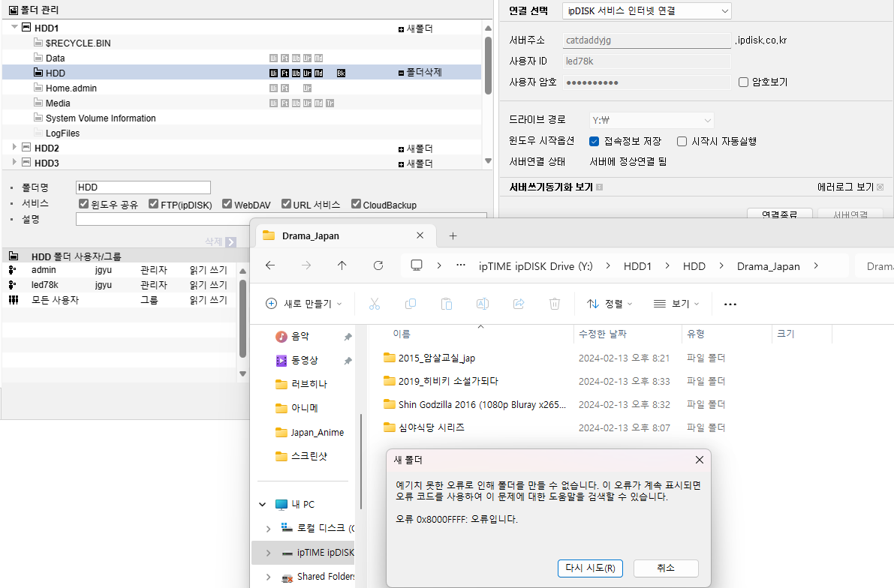Go back with the Explorer back arrow
This screenshot has width=894, height=588.
[270, 265]
